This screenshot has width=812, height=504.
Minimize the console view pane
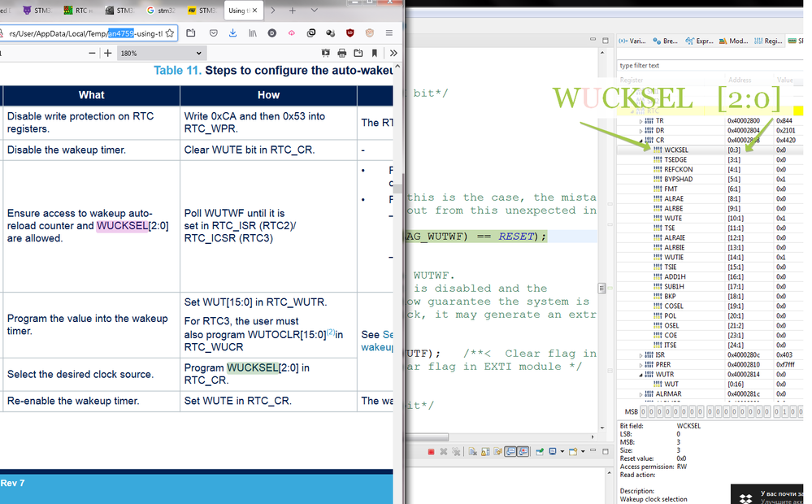pos(593,450)
